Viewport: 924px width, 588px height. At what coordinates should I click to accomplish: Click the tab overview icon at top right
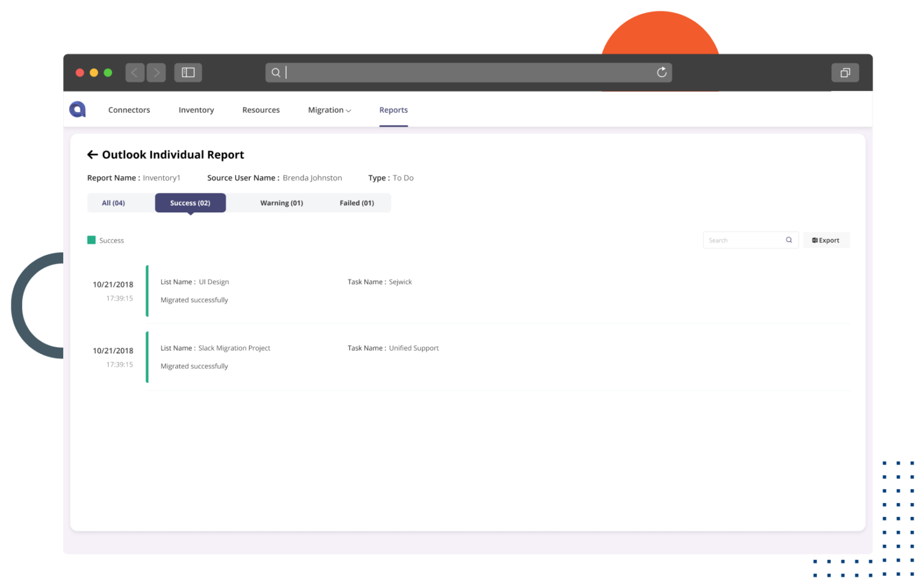[x=845, y=72]
